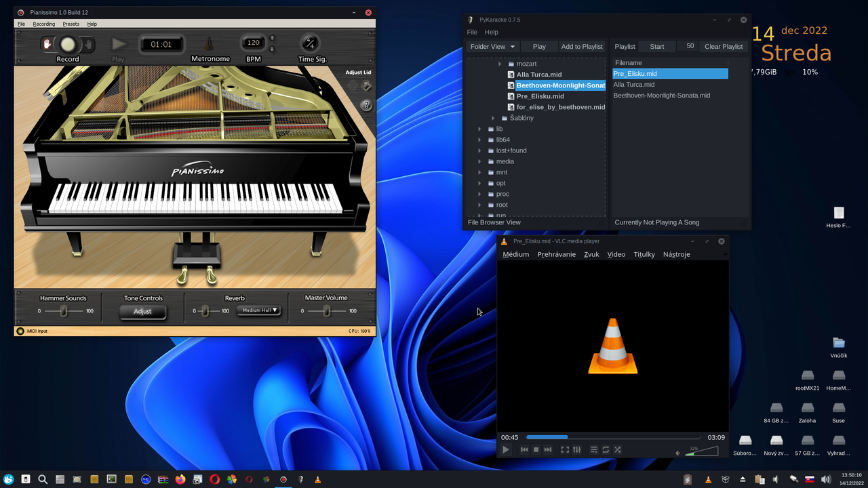Expand the mozart folder in PyKaraoke
The width and height of the screenshot is (868, 488).
500,64
